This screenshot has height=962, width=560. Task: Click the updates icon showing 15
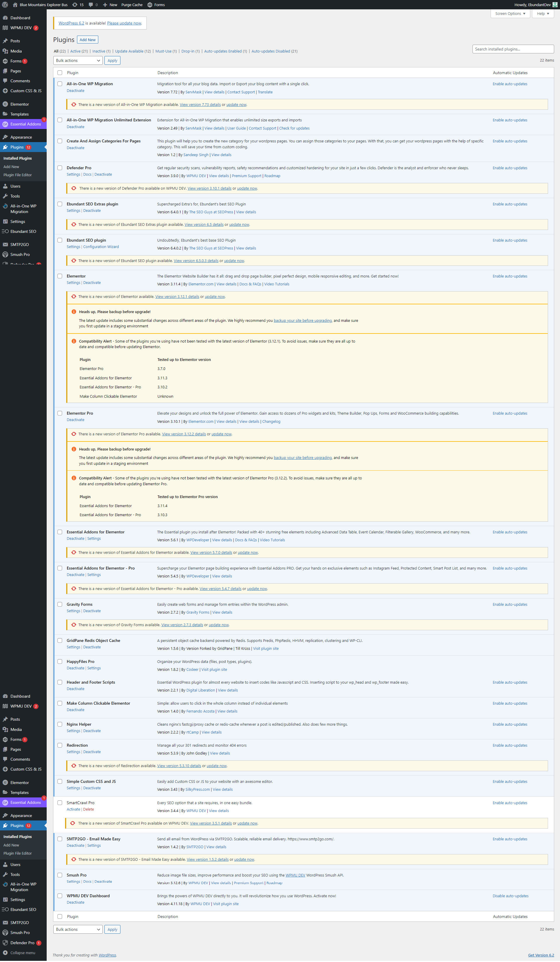(75, 5)
